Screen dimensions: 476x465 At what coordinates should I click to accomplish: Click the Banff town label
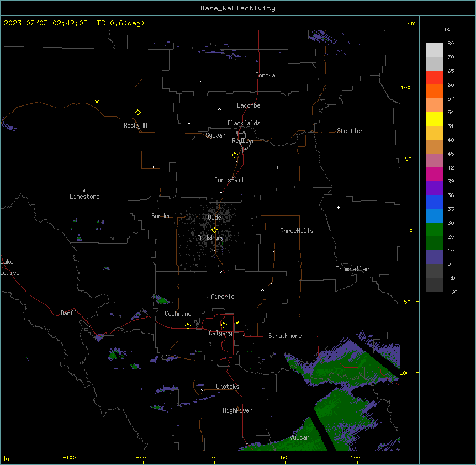pos(68,313)
